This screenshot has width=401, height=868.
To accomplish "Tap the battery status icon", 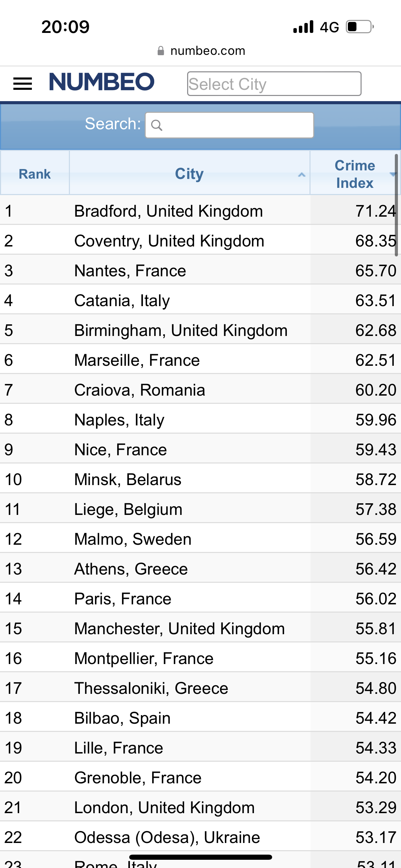I will [x=359, y=27].
